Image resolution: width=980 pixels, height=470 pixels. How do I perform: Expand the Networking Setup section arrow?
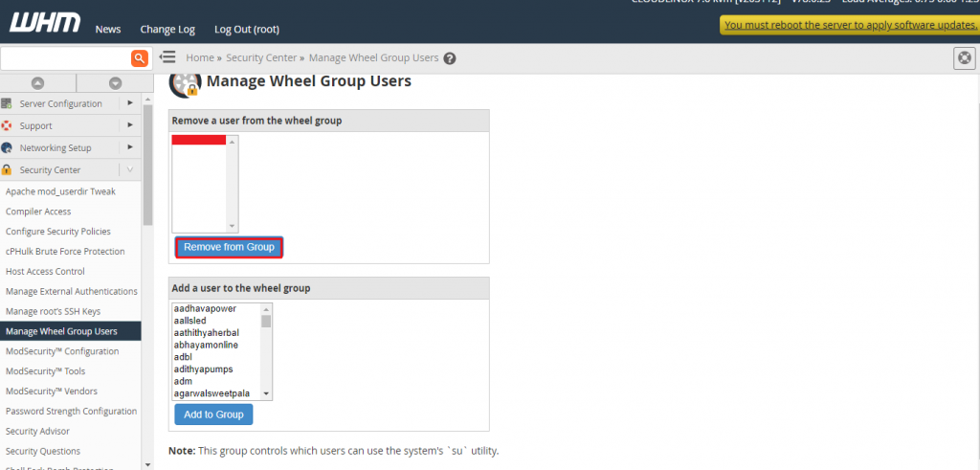(130, 147)
